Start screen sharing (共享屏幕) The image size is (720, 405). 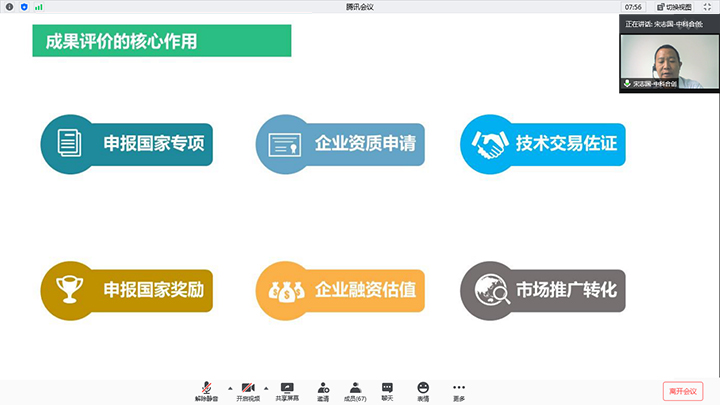pyautogui.click(x=287, y=390)
